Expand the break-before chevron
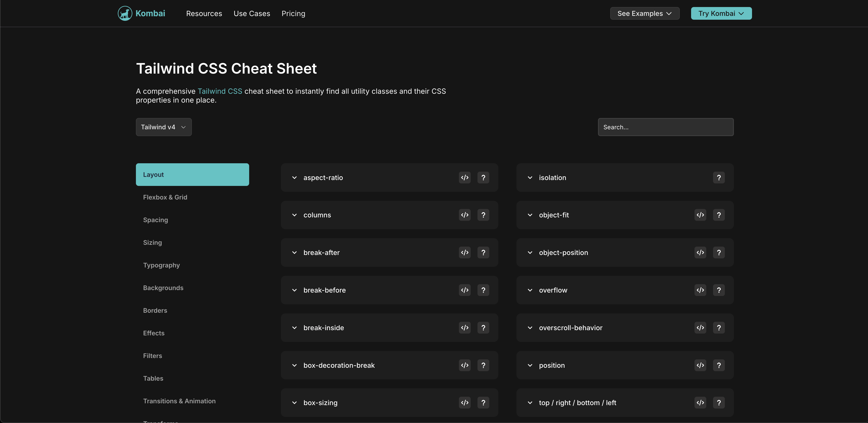This screenshot has width=868, height=423. 294,290
